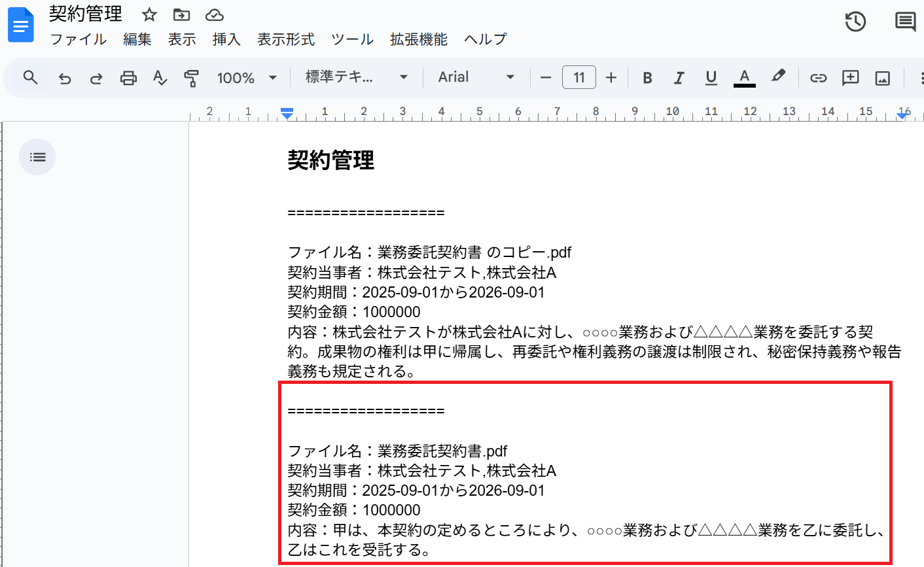
Task: Toggle bold formatting
Action: [x=647, y=78]
